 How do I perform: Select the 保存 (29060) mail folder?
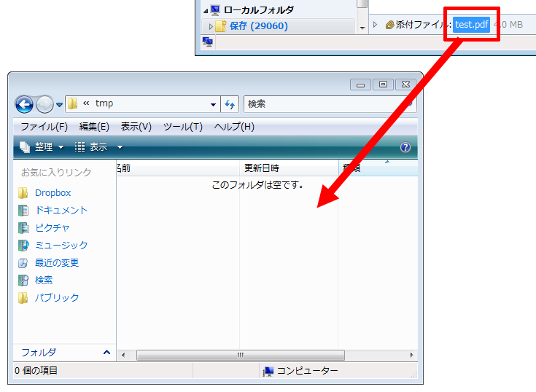pos(258,26)
